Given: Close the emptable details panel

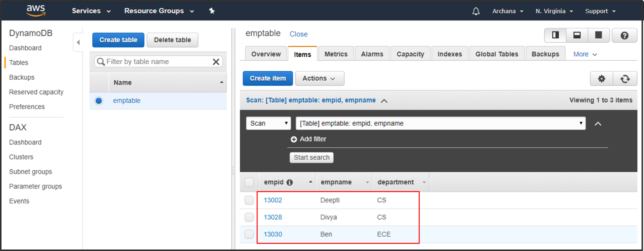Looking at the screenshot, I should 298,34.
